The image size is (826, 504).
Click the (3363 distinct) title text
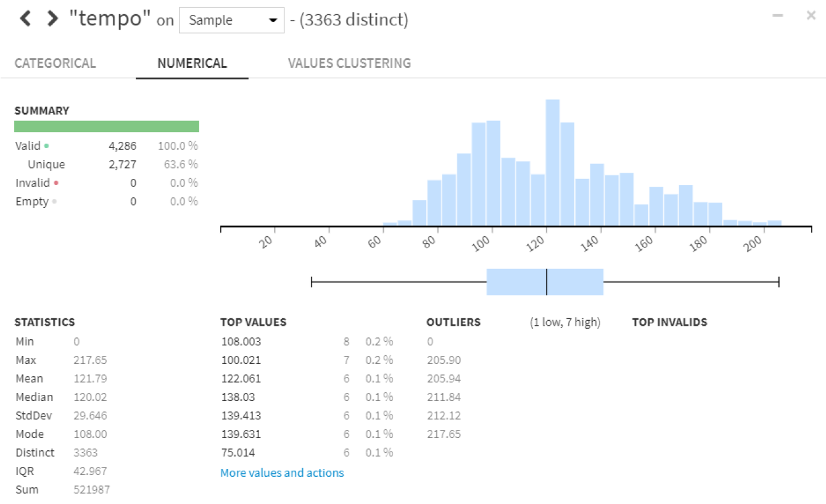[354, 20]
